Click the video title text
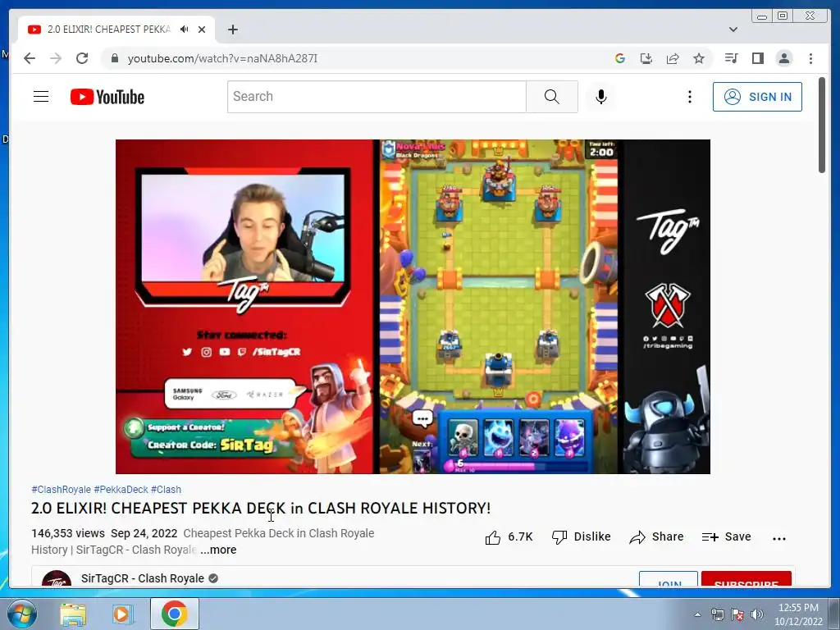Screen dimensions: 840x630 tap(261, 508)
